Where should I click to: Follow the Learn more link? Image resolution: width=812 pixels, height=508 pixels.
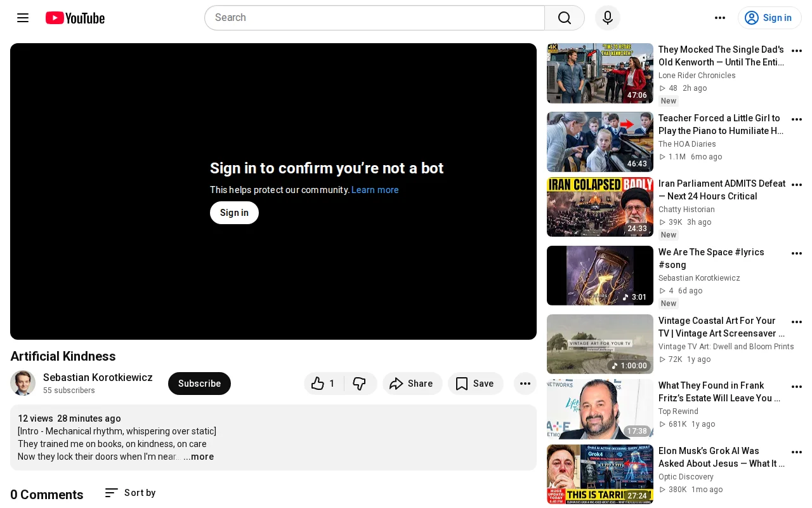[375, 190]
